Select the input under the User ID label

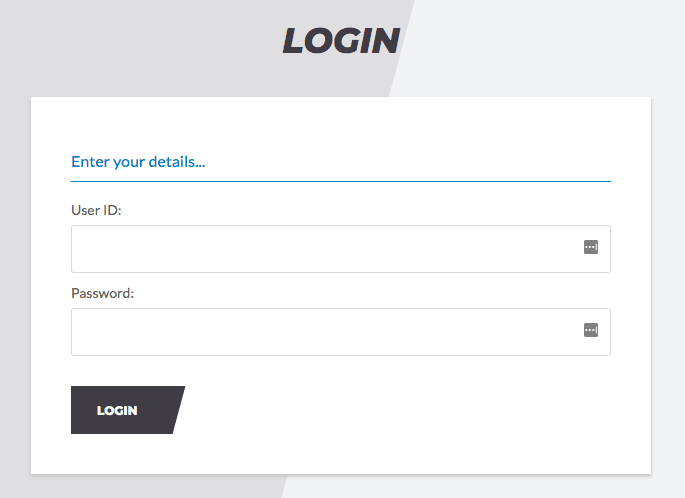[341, 249]
